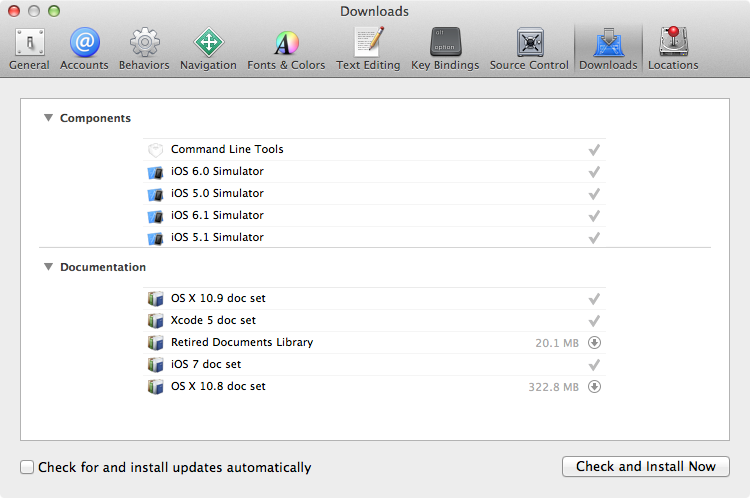The image size is (750, 498).
Task: Click the iOS 5.0 Simulator icon
Action: pos(155,194)
